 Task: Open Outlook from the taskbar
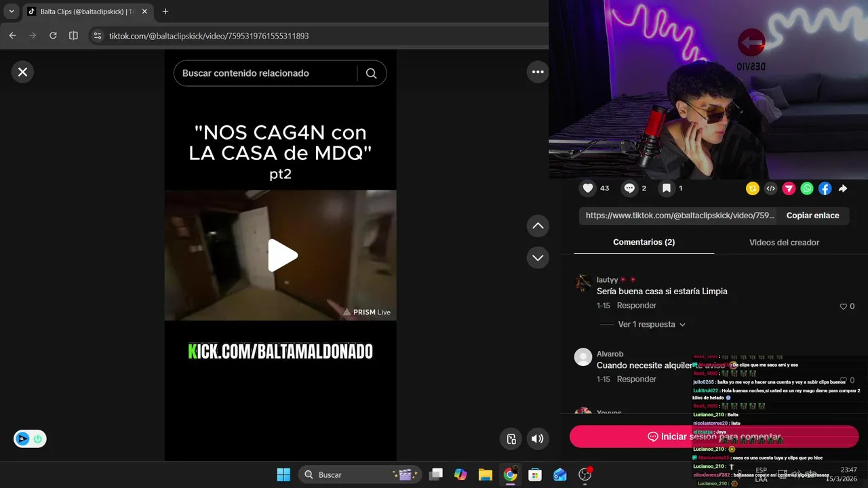tap(559, 474)
